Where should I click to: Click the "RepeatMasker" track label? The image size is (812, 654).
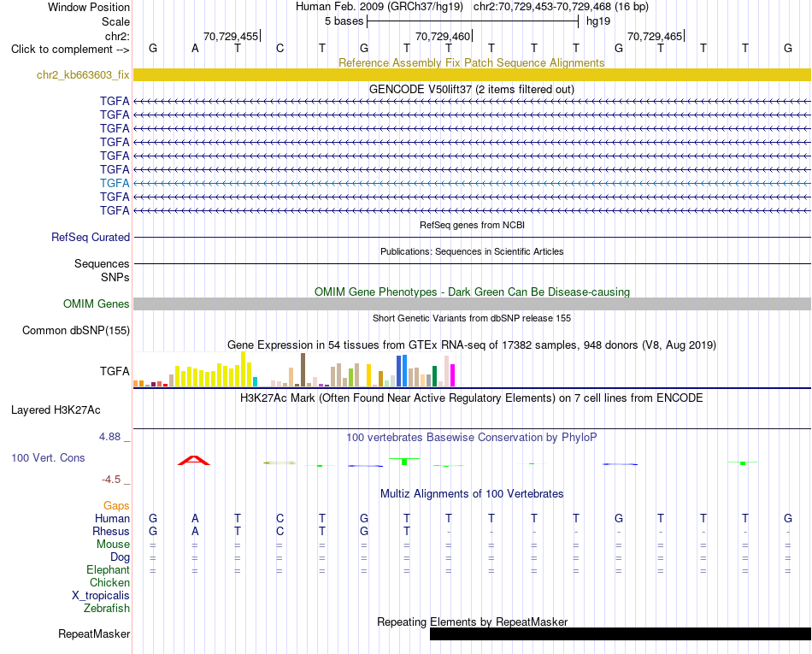(94, 633)
